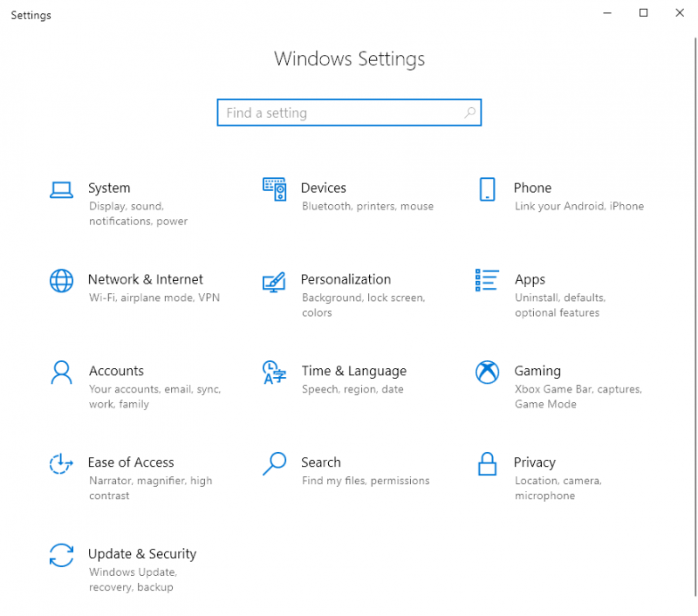Screen dimensions: 698x616
Task: Click the Ease of Access icon
Action: 61,464
